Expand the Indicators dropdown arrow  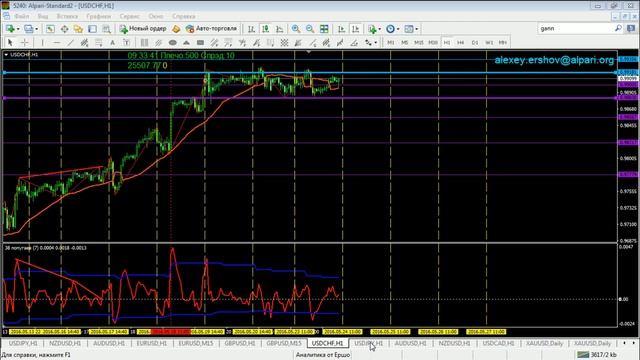click(380, 29)
